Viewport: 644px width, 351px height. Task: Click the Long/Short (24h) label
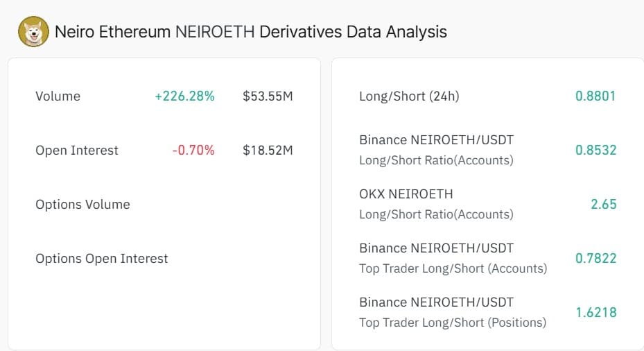tap(409, 96)
